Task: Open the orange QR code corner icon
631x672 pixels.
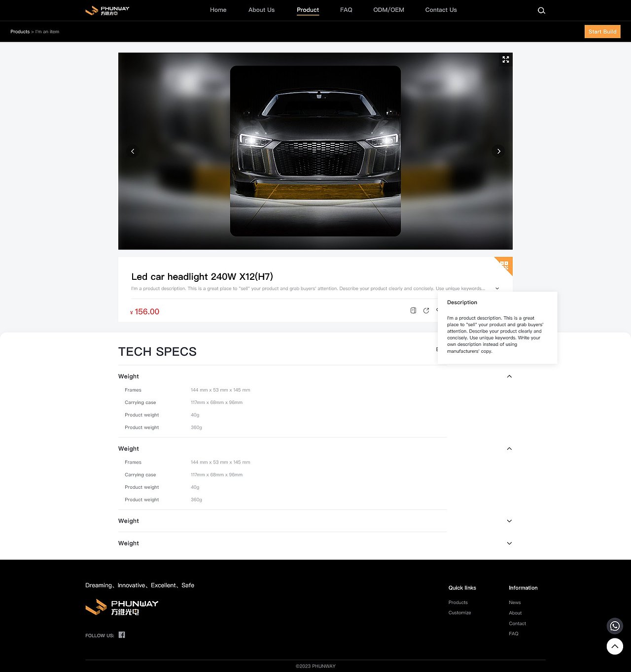Action: (505, 265)
